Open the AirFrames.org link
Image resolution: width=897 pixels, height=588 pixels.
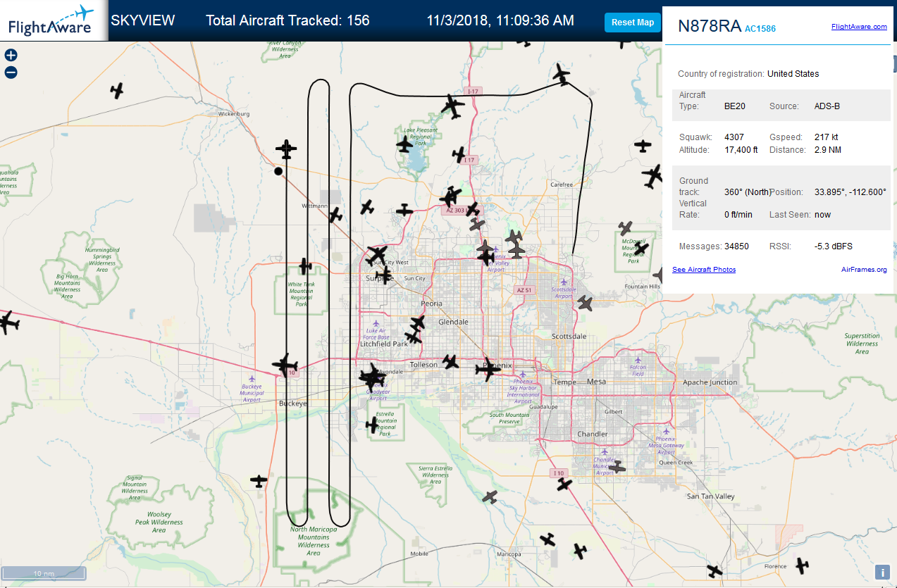click(x=864, y=270)
